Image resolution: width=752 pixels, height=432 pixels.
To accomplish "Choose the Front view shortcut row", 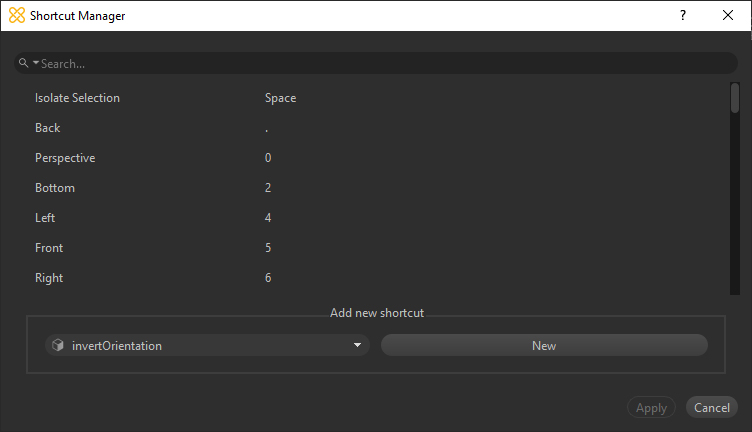I will (x=49, y=248).
